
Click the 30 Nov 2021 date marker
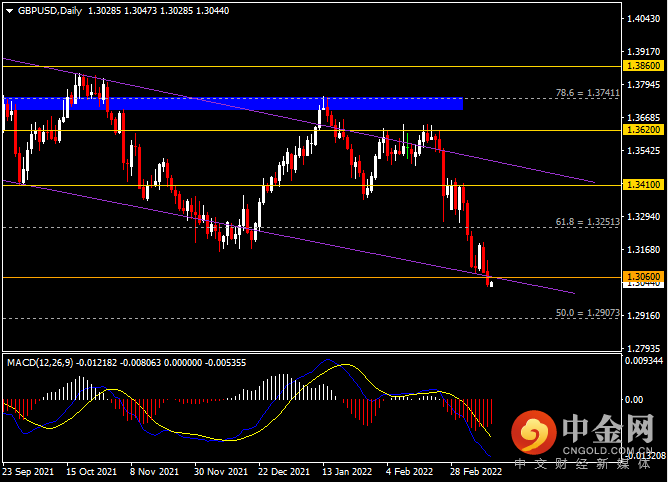pos(221,472)
